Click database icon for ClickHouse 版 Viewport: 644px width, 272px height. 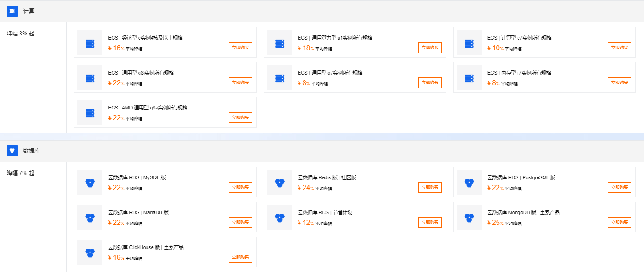pyautogui.click(x=90, y=253)
